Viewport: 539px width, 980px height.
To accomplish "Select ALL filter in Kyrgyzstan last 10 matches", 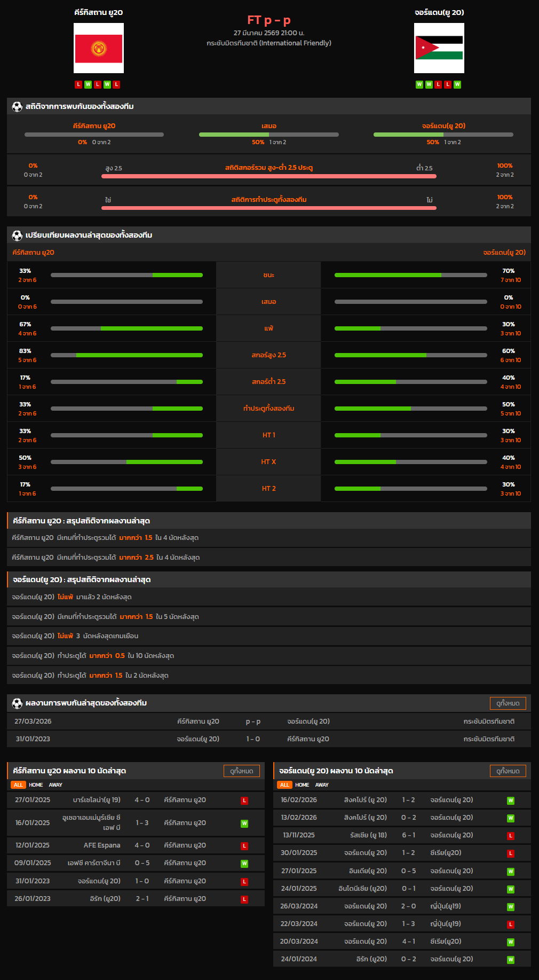I will click(18, 785).
